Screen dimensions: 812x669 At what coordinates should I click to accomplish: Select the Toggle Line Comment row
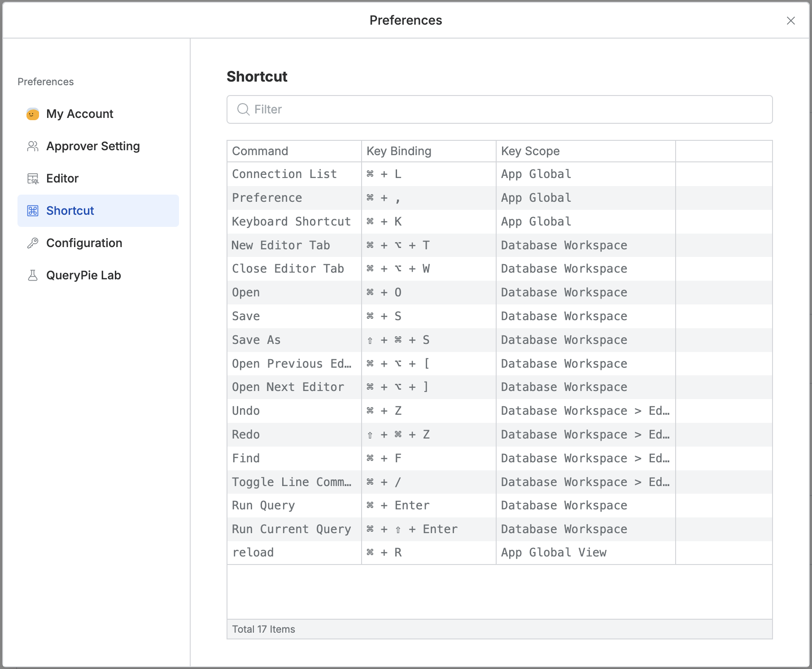pos(292,482)
